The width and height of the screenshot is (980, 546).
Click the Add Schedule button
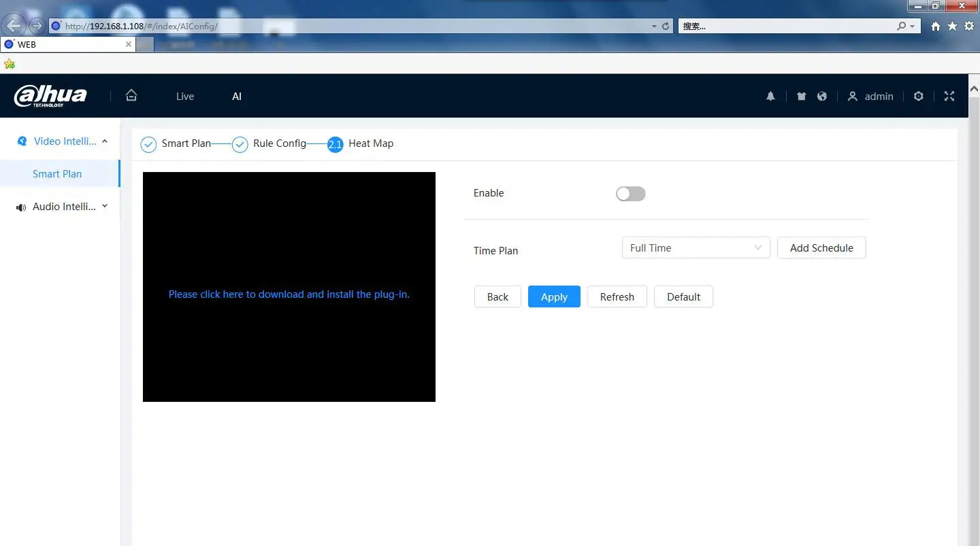[821, 248]
